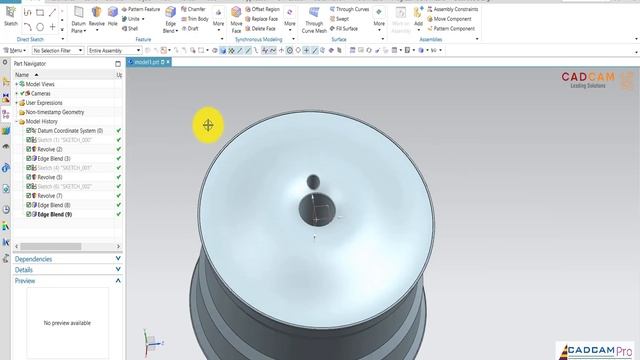Select the Line sketch tool
The width and height of the screenshot is (640, 360).
pyautogui.click(x=52, y=13)
